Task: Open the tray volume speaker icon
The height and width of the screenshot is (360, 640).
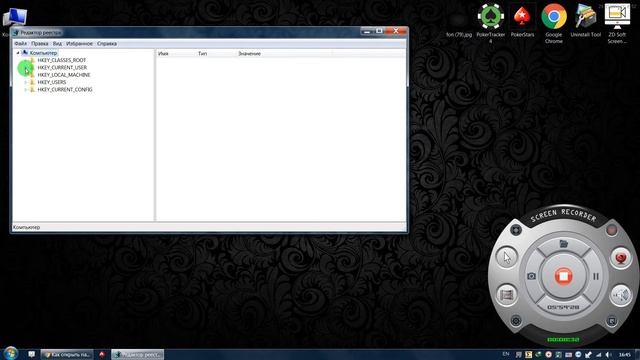Action: click(608, 355)
